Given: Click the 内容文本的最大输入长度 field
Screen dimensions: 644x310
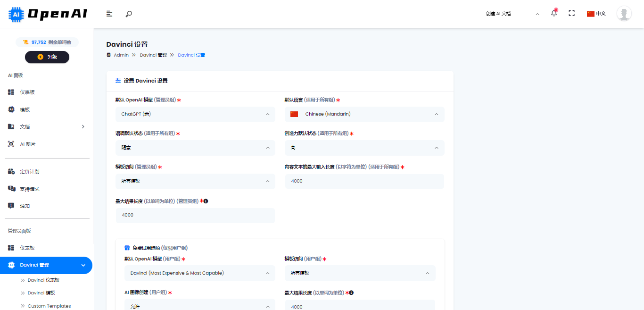Looking at the screenshot, I should (364, 181).
